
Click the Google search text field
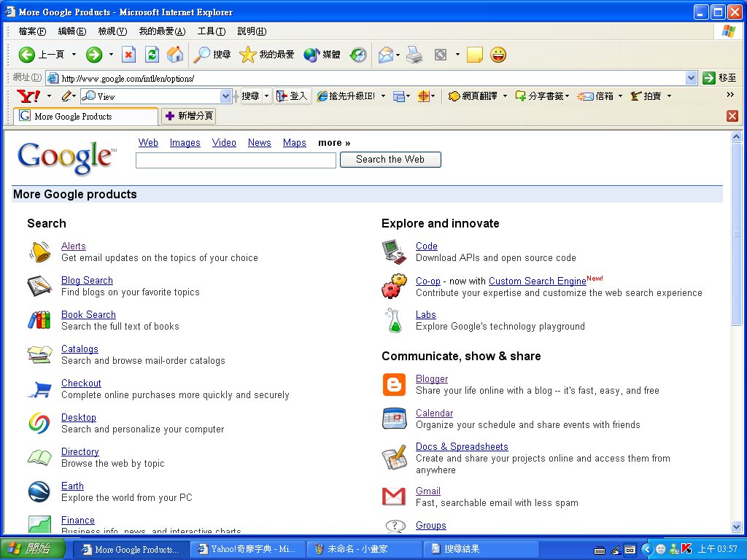(x=236, y=160)
